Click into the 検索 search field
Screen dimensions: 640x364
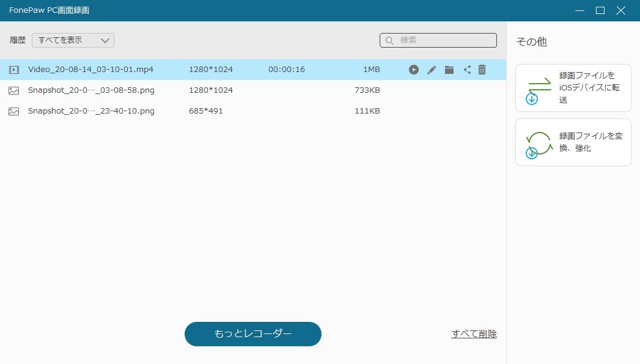coord(438,40)
